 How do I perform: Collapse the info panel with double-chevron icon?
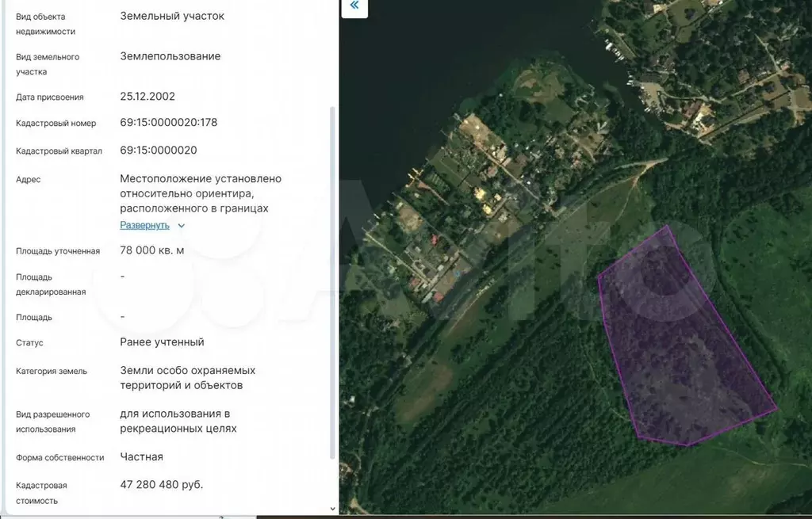click(354, 6)
